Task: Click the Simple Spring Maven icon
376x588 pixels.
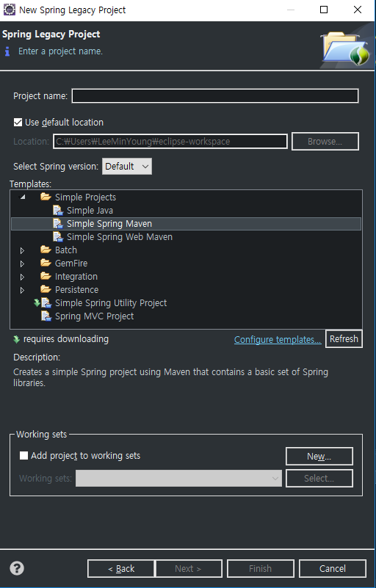Action: [x=58, y=223]
